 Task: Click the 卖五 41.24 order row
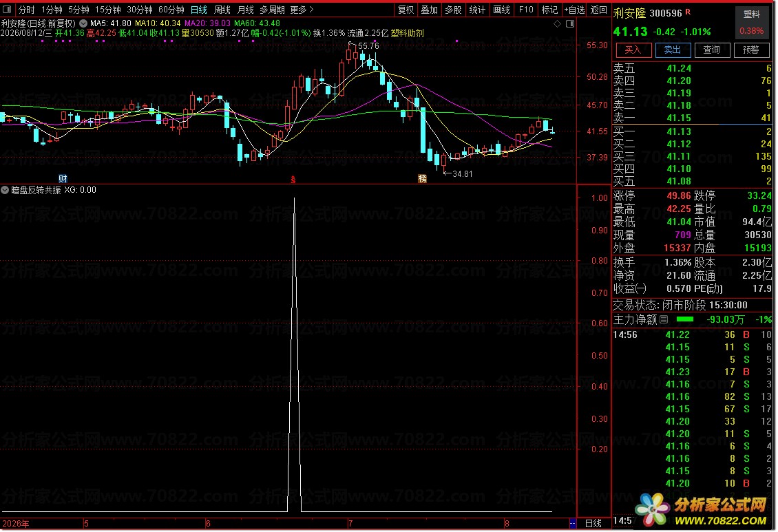(692, 68)
